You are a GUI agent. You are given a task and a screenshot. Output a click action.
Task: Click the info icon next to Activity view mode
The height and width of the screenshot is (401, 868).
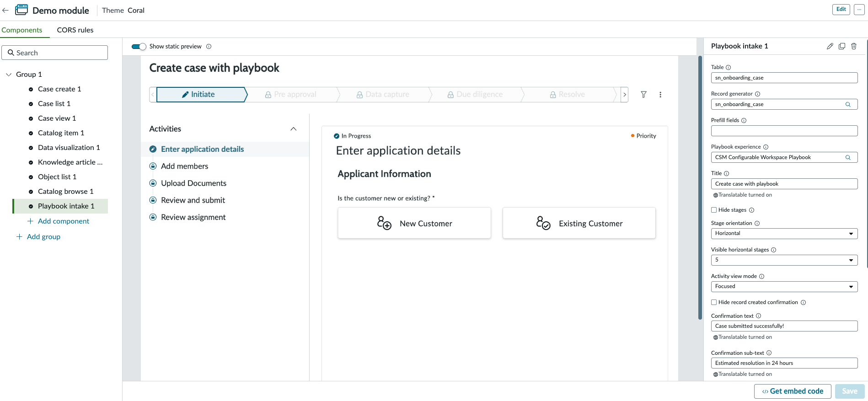click(761, 276)
